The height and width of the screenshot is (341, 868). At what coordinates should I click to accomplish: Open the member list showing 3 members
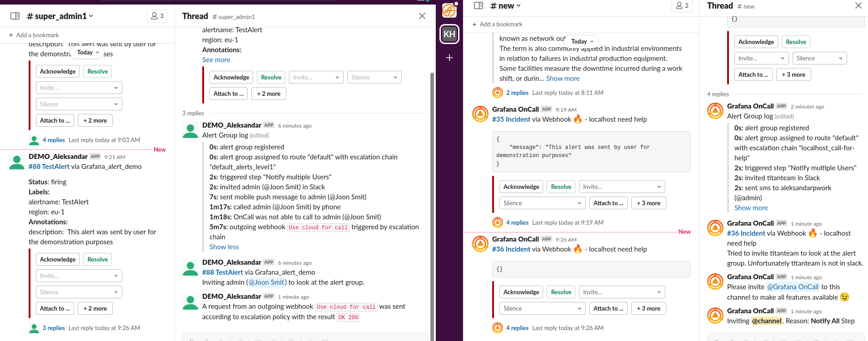157,16
